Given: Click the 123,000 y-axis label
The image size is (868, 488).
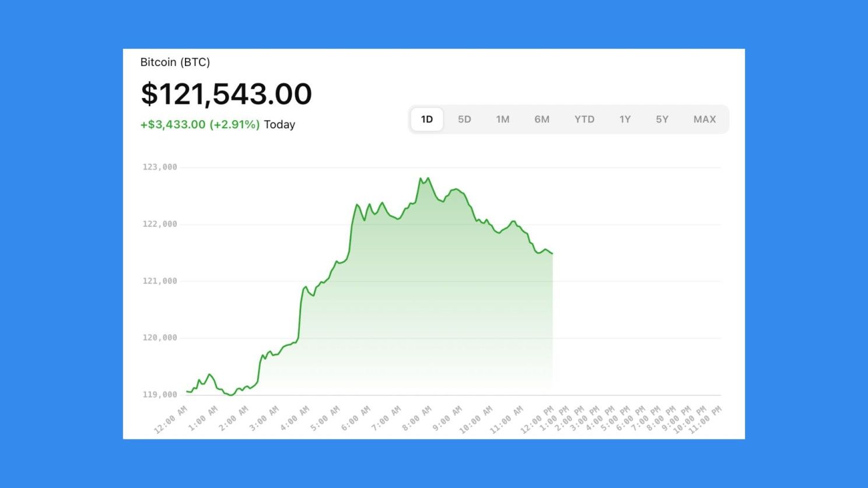Looking at the screenshot, I should pos(160,167).
